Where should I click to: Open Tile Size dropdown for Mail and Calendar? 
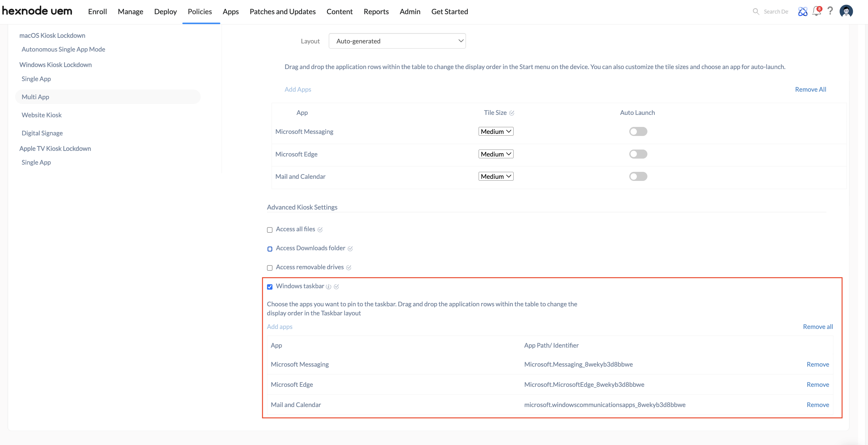click(x=496, y=176)
